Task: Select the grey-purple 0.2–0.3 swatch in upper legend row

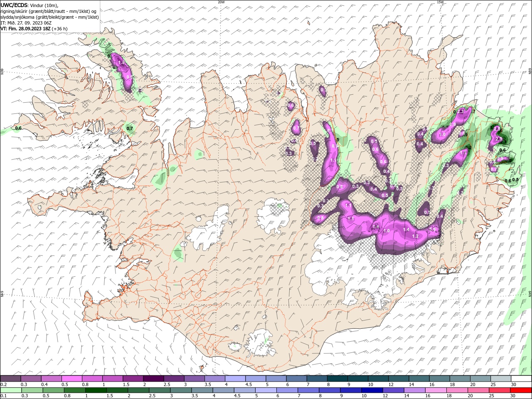Action: [x=11, y=379]
